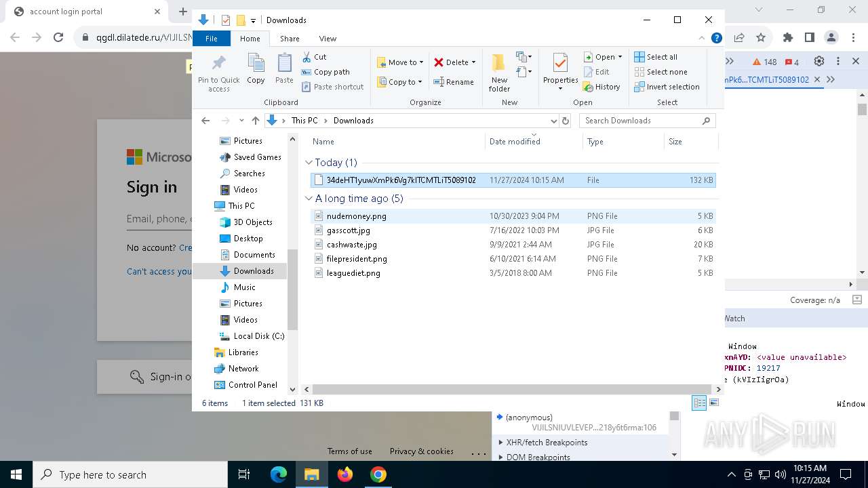Image resolution: width=868 pixels, height=488 pixels.
Task: Click Paste shortcut command
Action: (x=332, y=87)
